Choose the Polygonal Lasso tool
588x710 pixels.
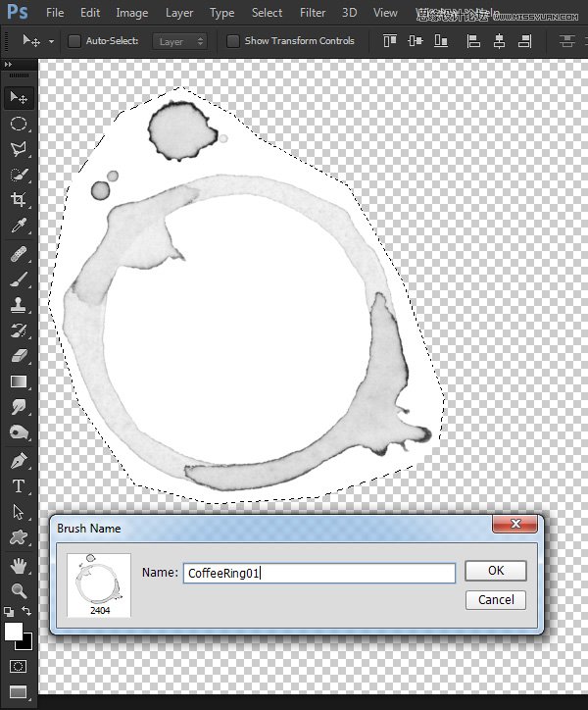[x=19, y=149]
